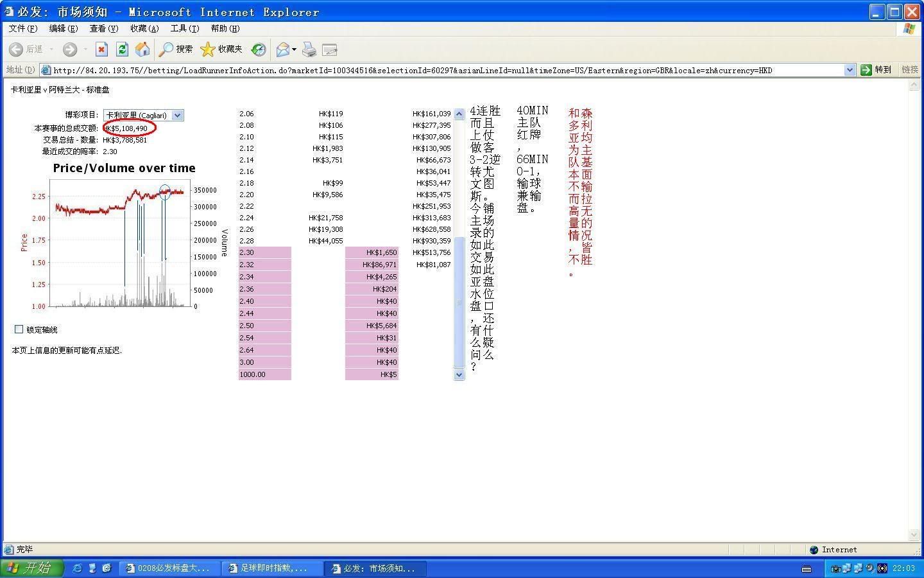
Task: Click the Stop loading toolbar icon
Action: click(x=101, y=49)
